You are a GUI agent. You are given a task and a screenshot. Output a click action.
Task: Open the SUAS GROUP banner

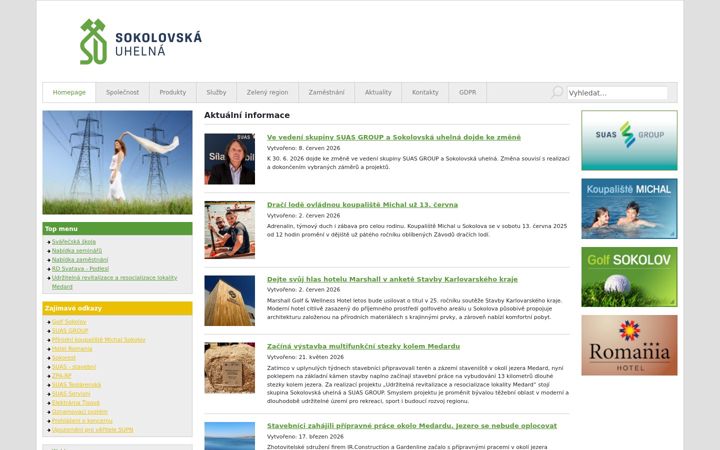[629, 140]
